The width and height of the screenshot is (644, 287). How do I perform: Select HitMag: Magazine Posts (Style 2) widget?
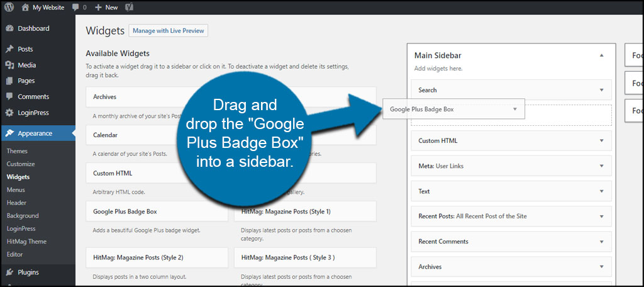(x=157, y=257)
